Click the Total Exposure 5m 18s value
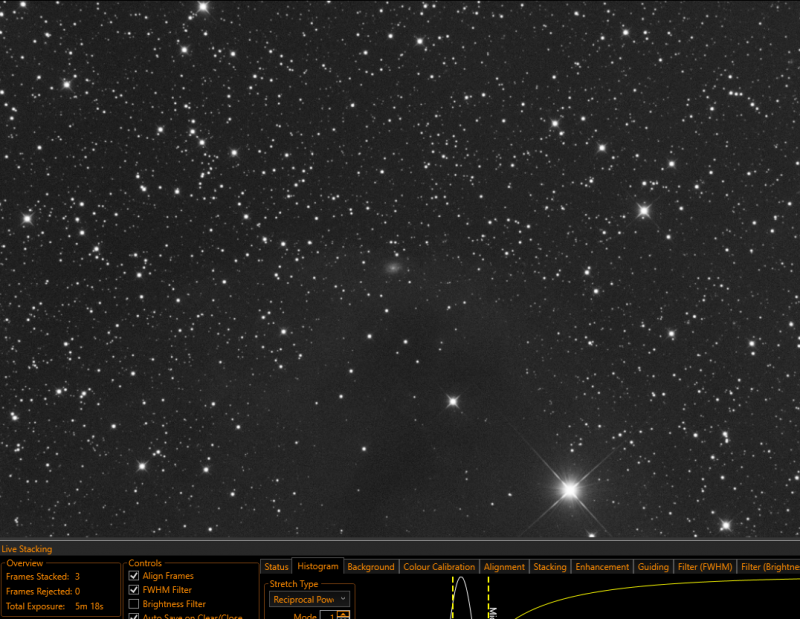This screenshot has width=800, height=619. 89,606
